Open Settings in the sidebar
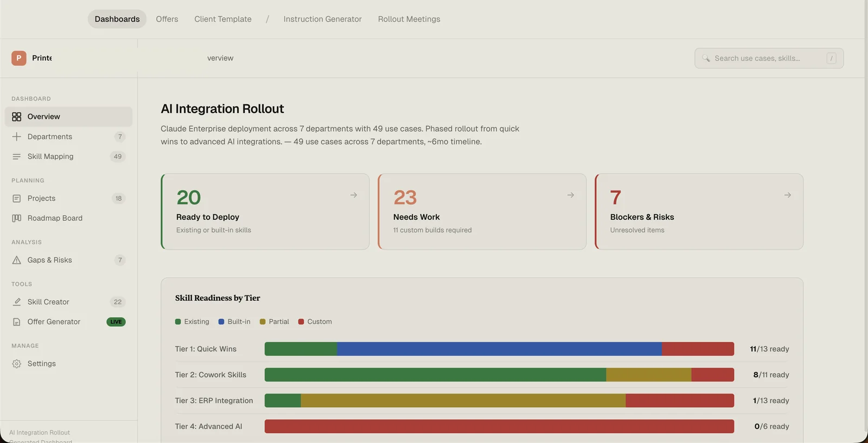The image size is (868, 443). click(x=68, y=364)
